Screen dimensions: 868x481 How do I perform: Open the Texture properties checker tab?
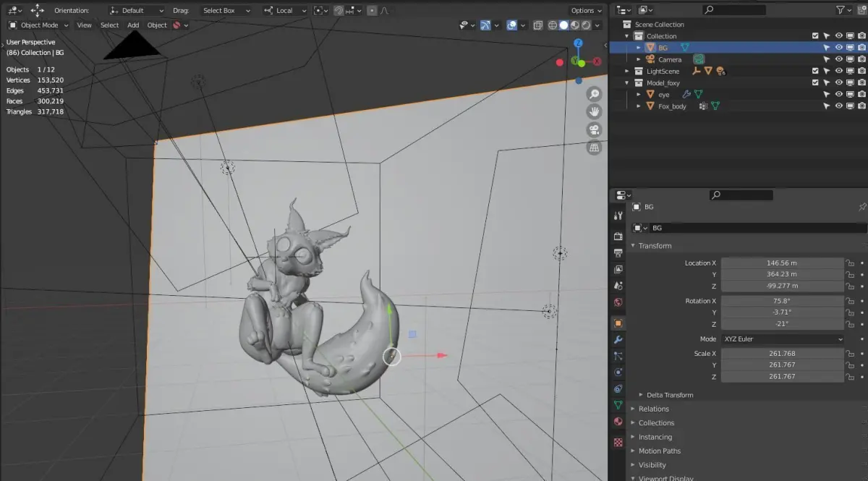point(618,442)
